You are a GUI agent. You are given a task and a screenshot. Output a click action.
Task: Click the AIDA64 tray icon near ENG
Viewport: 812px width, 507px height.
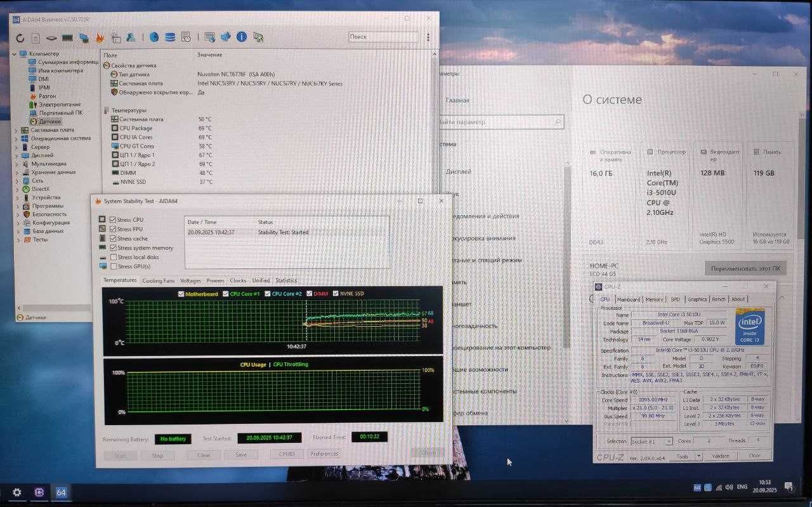(697, 487)
